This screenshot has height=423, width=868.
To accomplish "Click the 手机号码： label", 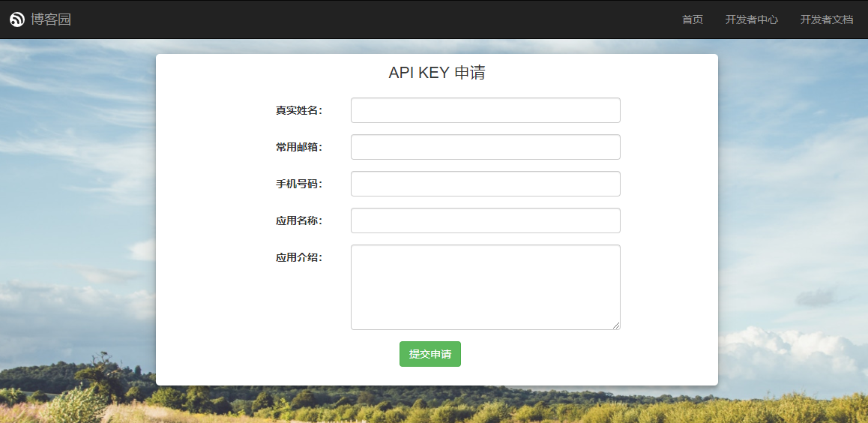I will (299, 184).
